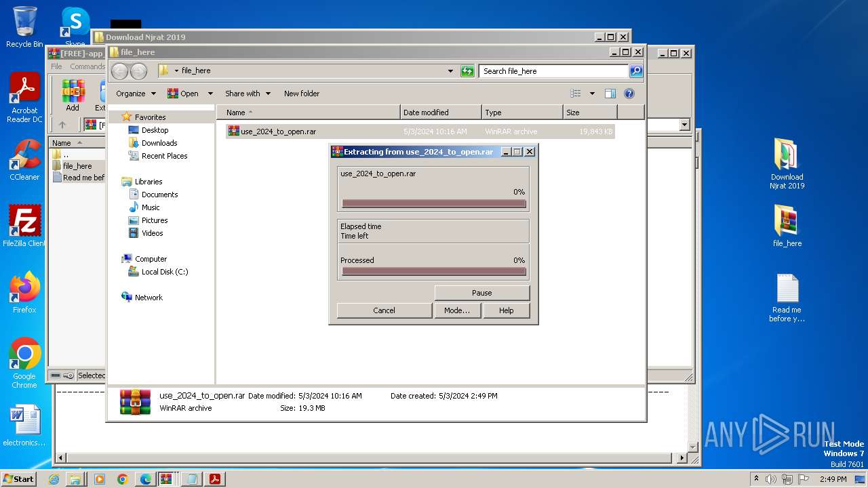Cancel the extraction dialog

(x=384, y=310)
